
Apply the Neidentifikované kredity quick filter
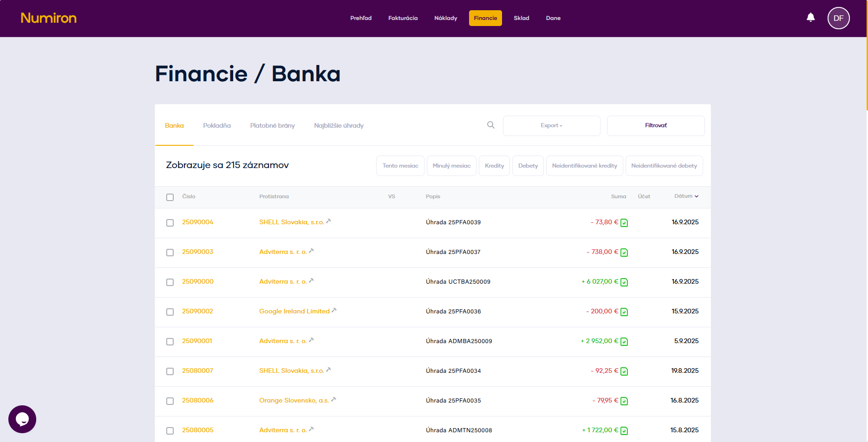[x=584, y=166]
